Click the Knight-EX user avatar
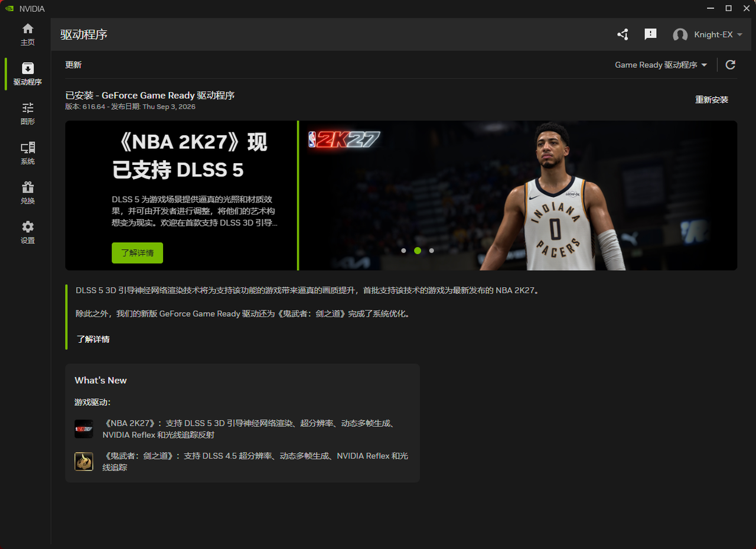756x549 pixels. pyautogui.click(x=680, y=35)
